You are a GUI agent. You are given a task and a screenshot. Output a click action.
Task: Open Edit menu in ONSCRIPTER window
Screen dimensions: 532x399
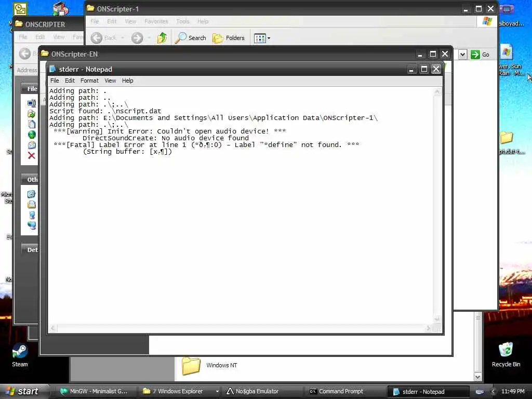click(x=40, y=37)
